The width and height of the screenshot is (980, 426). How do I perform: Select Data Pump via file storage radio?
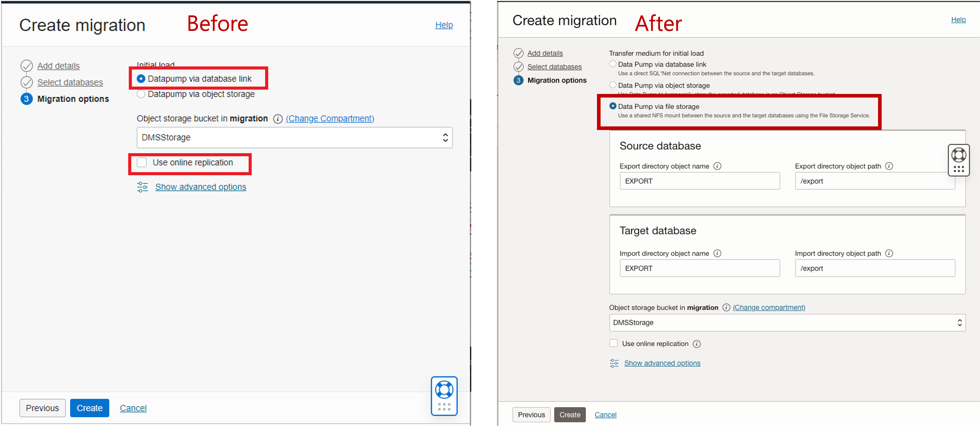point(613,106)
